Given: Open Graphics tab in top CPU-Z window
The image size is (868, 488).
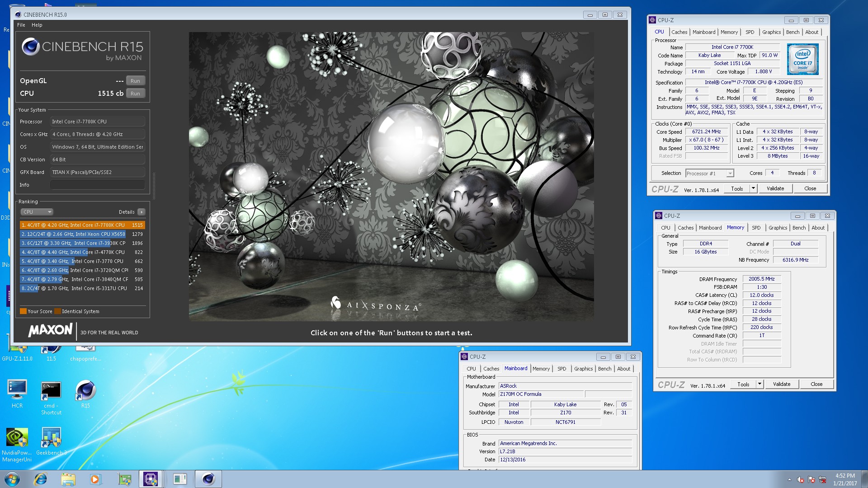Looking at the screenshot, I should click(x=771, y=32).
